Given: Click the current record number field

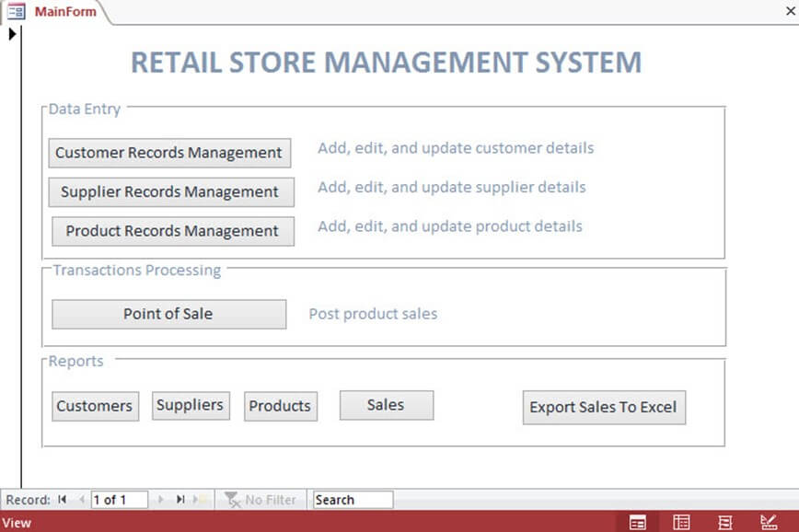Looking at the screenshot, I should [119, 500].
